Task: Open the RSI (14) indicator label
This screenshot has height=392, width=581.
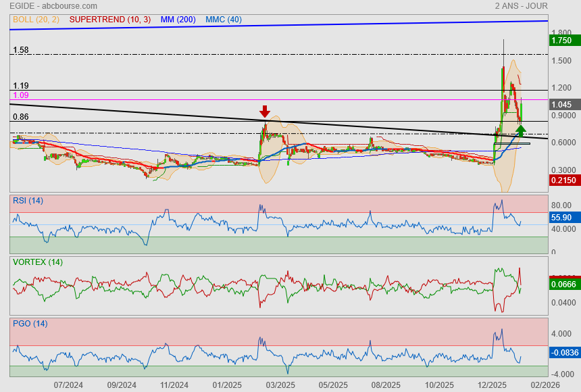Action: click(28, 200)
